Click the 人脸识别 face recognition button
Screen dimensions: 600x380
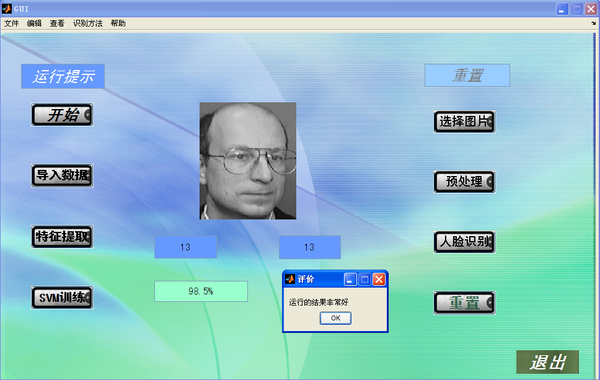point(464,242)
